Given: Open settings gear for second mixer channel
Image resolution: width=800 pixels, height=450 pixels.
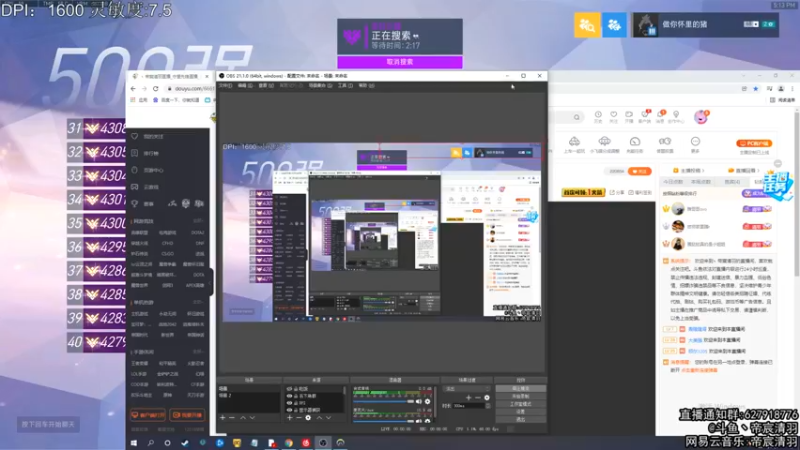Looking at the screenshot, I should [x=428, y=421].
